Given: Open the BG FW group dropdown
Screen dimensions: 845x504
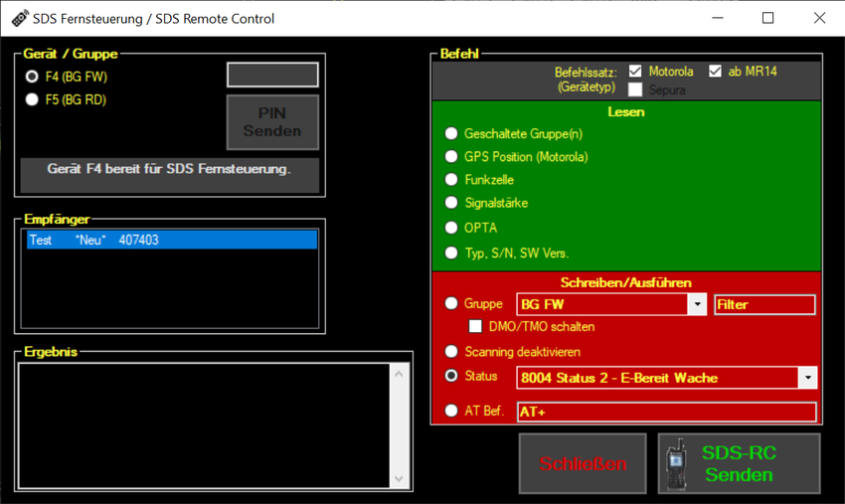Looking at the screenshot, I should click(697, 305).
